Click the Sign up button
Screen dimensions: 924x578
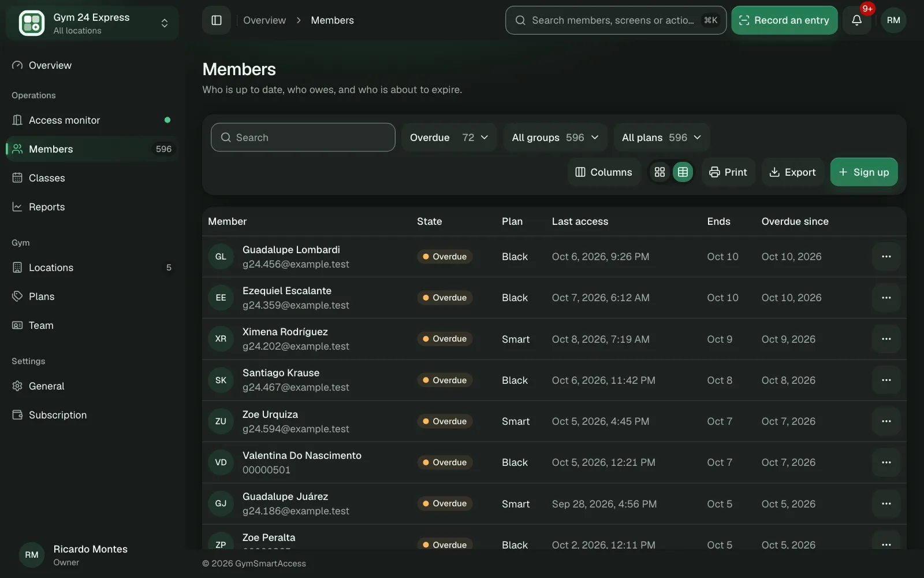pyautogui.click(x=864, y=172)
